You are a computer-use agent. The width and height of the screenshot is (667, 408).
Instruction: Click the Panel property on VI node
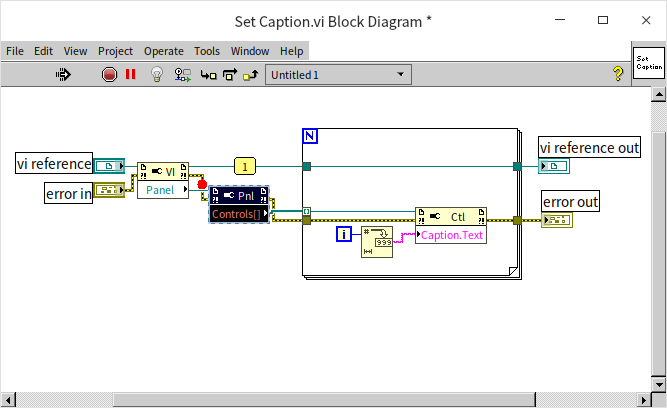[x=160, y=190]
